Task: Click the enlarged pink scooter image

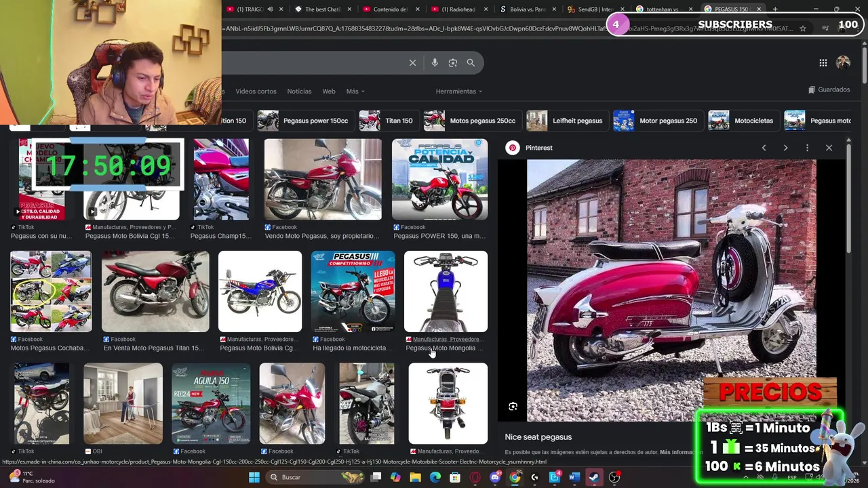Action: point(672,290)
